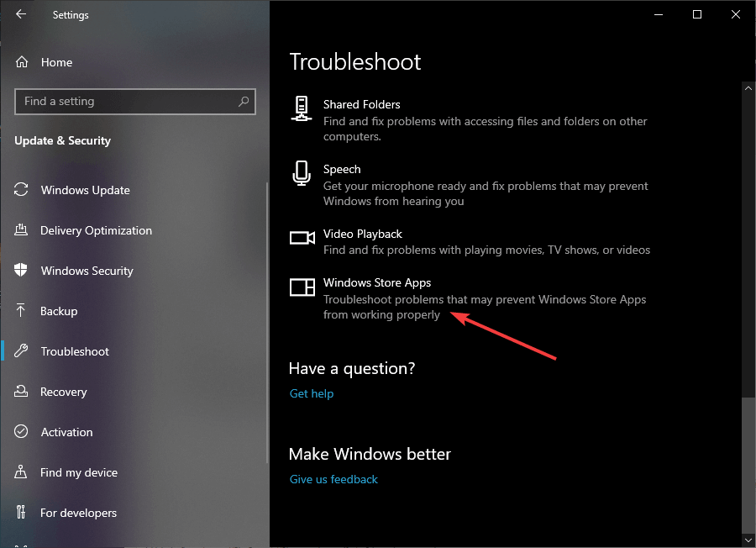
Task: Click the Home house icon
Action: click(22, 62)
